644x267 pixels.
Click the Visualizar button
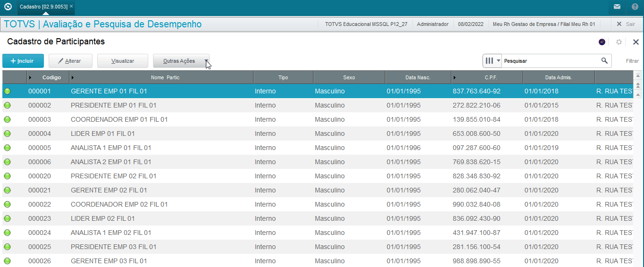click(x=123, y=61)
